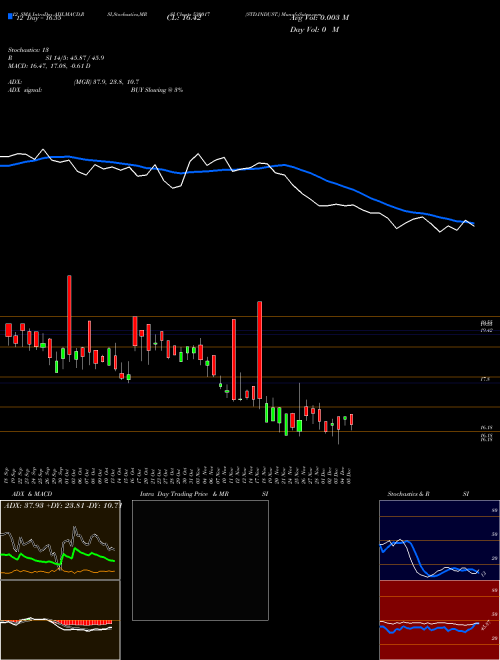Click the blue SMA legend square
This screenshot has height=660, width=500.
(x=11, y=16)
